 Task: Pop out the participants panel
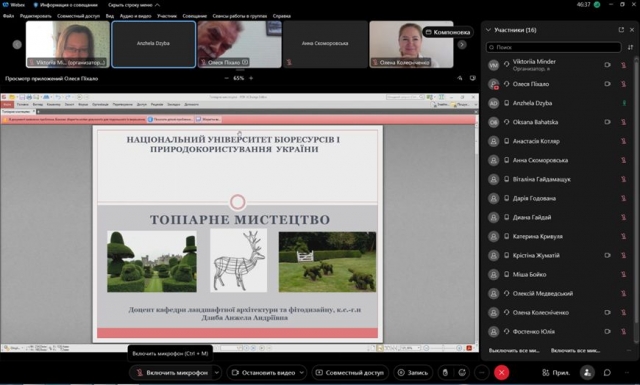[x=621, y=30]
